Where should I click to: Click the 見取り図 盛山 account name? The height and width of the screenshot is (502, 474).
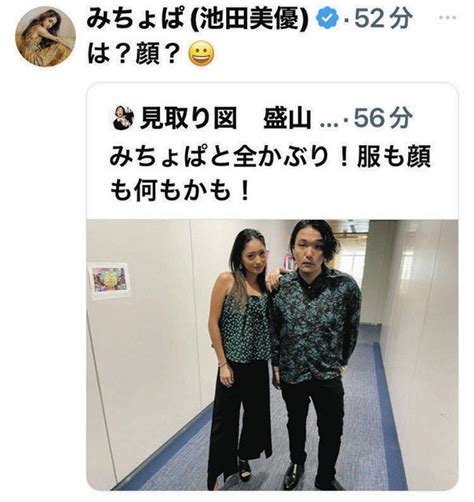pyautogui.click(x=226, y=119)
